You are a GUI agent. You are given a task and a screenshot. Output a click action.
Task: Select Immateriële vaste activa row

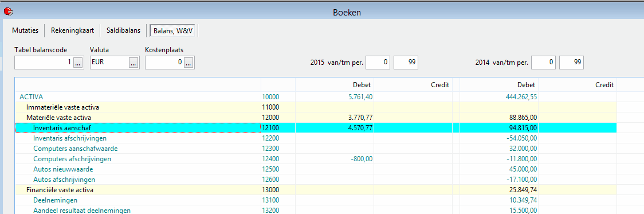[x=316, y=107]
